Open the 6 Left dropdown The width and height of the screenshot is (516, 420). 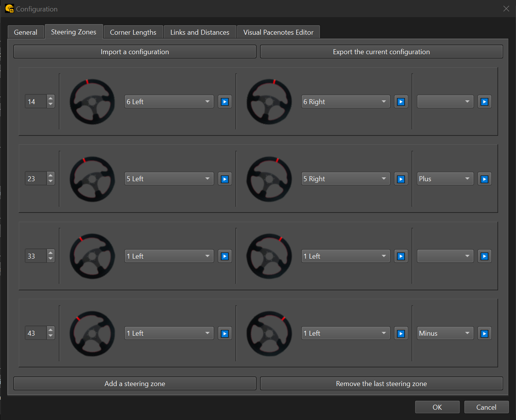[x=169, y=102]
